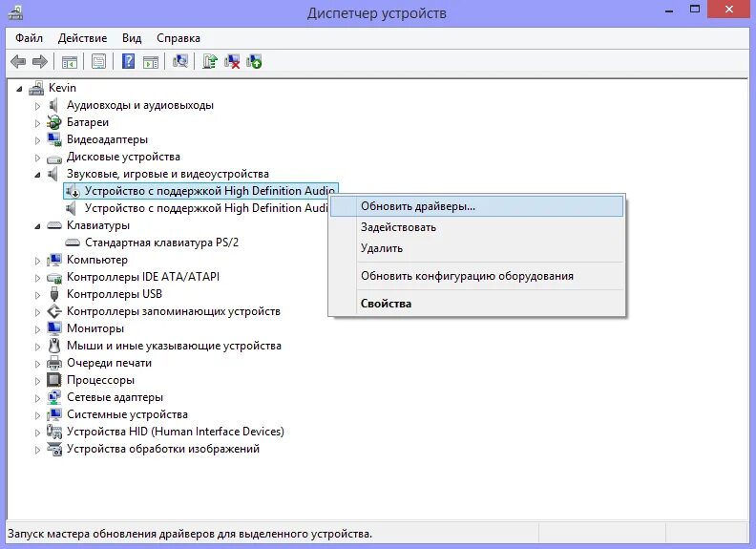Click the blue Help question mark icon
This screenshot has width=756, height=549.
[128, 62]
